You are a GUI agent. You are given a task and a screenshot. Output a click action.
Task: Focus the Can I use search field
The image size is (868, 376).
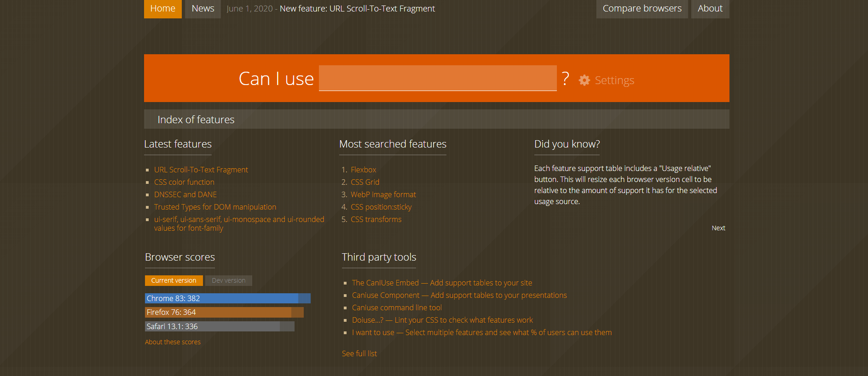coord(438,78)
